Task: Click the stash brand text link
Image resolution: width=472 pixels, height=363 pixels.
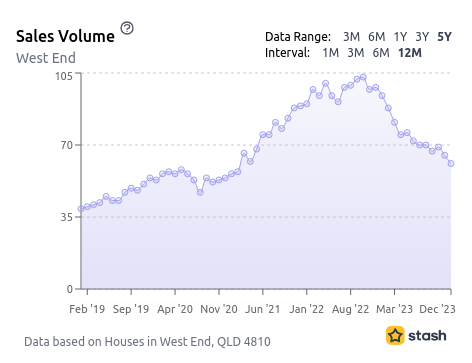Action: [427, 336]
